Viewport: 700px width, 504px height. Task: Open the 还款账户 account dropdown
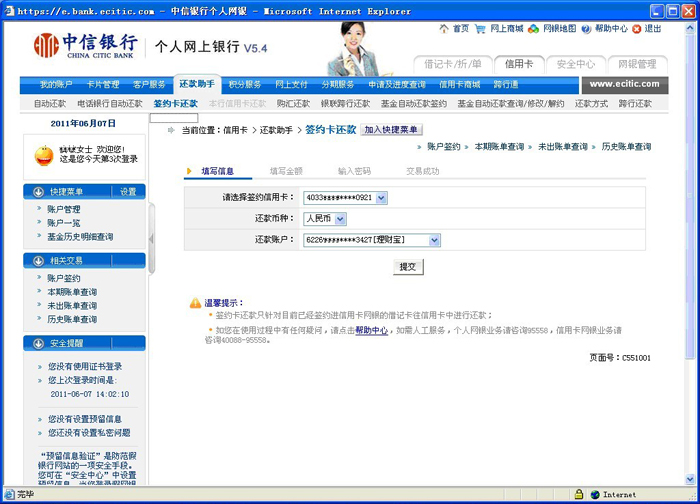[x=434, y=240]
